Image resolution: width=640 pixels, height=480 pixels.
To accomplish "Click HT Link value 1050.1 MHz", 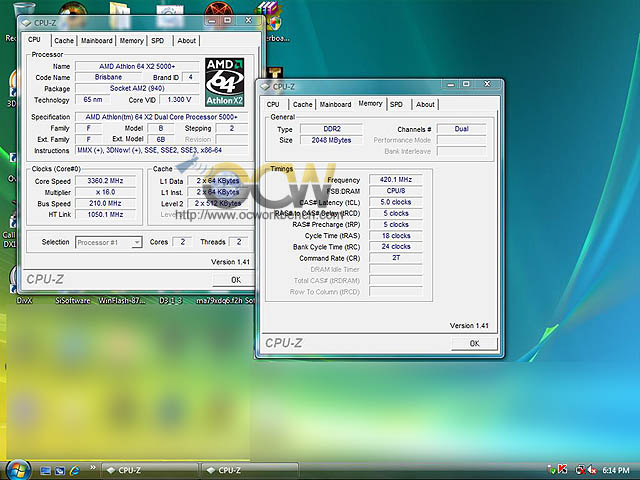I will point(105,214).
